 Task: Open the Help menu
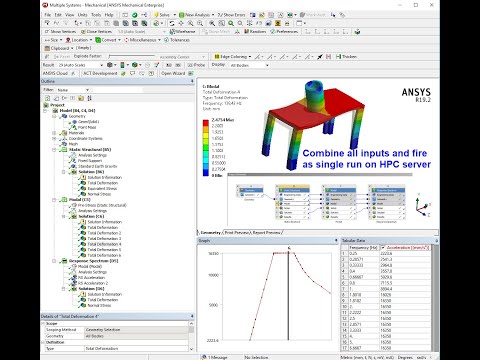pos(109,15)
